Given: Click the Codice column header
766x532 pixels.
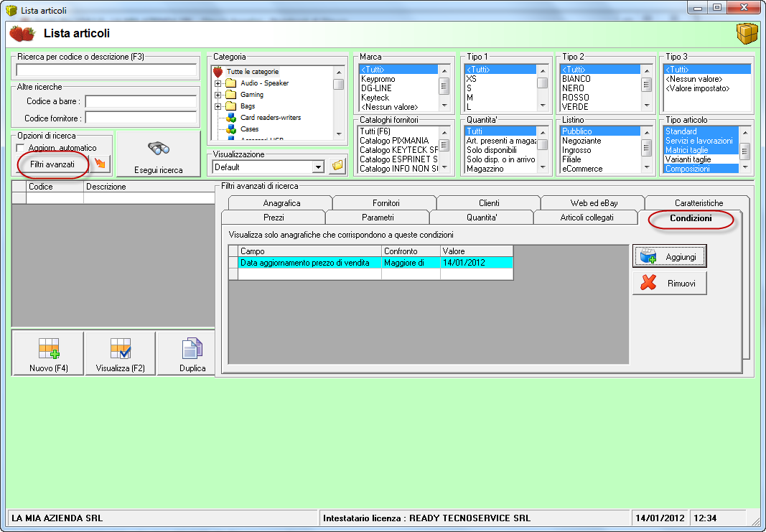Looking at the screenshot, I should 55,187.
